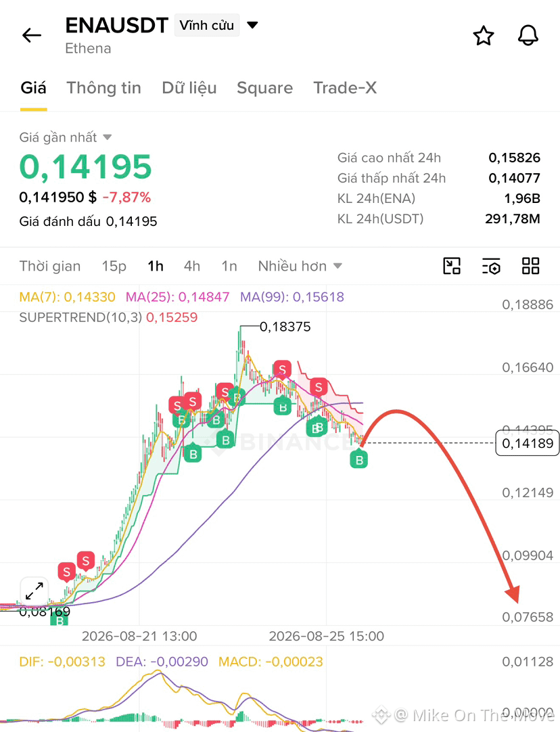The image size is (560, 732).
Task: Click the 0,08169 low price label
Action: [45, 611]
